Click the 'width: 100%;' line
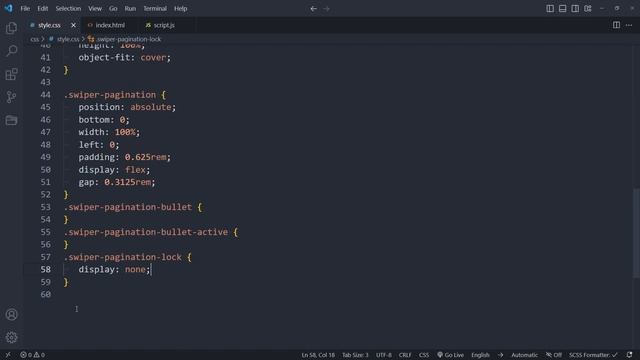This screenshot has height=360, width=640. point(109,132)
